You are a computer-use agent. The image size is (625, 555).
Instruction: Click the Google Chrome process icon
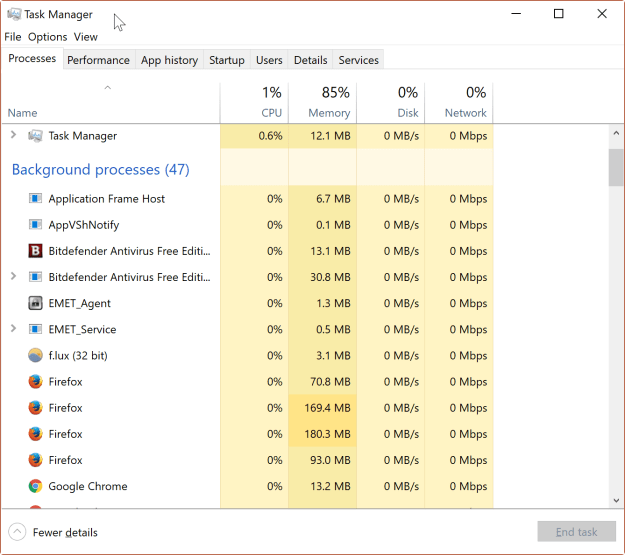[x=35, y=486]
